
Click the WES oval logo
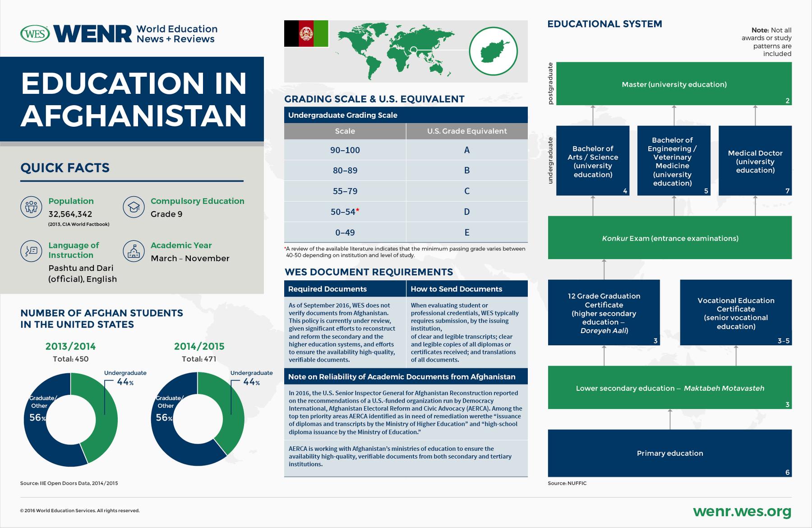point(35,34)
